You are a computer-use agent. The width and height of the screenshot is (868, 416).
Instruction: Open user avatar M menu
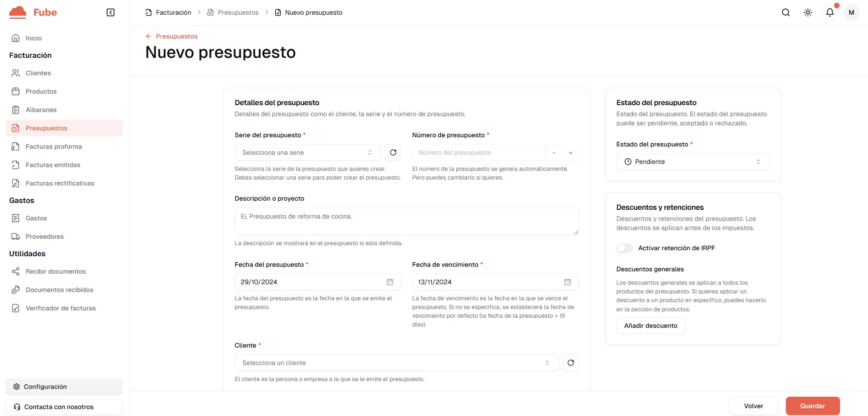[851, 12]
